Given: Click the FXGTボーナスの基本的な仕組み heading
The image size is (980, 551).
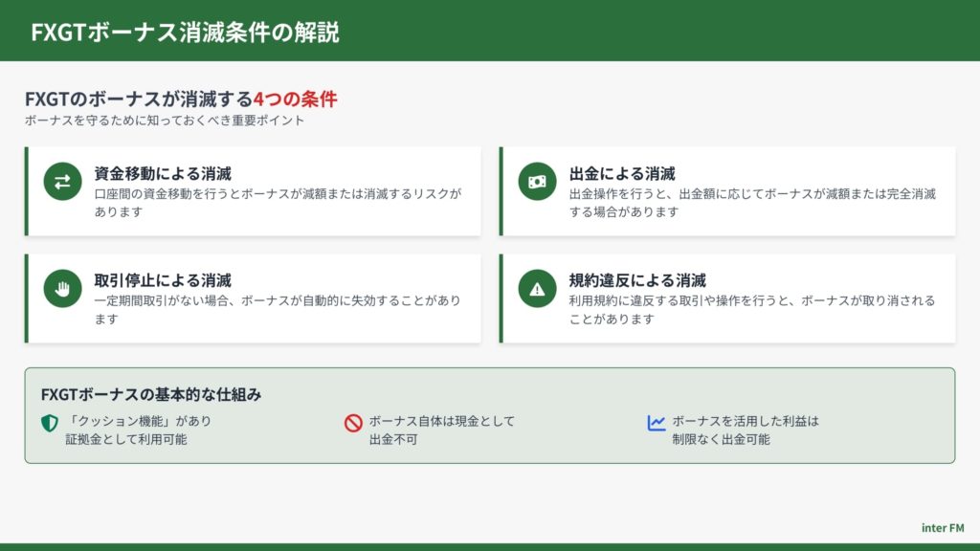Looking at the screenshot, I should [151, 394].
